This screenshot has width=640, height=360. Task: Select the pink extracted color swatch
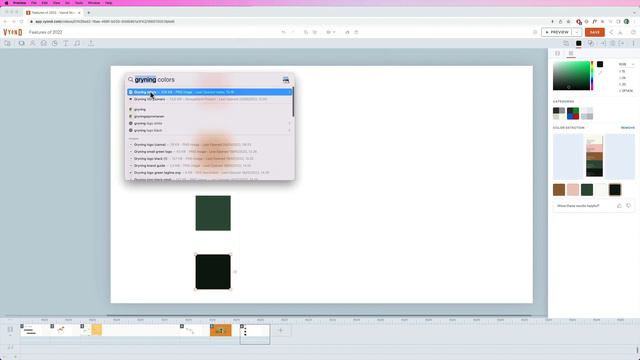tap(573, 190)
